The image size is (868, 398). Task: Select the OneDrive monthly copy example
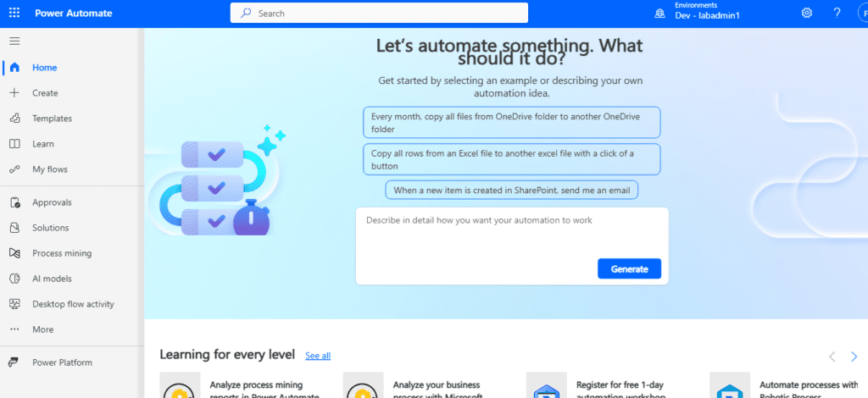point(512,122)
